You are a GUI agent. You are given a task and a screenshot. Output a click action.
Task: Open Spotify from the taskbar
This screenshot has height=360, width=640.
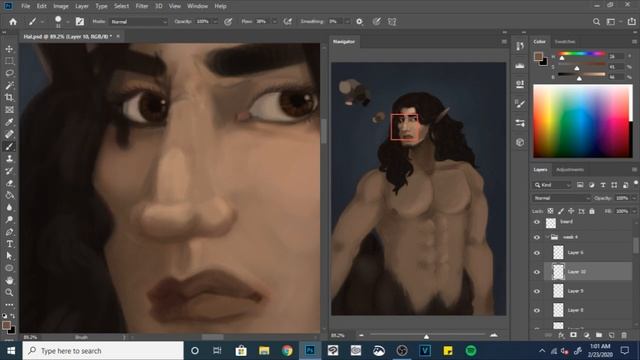471,351
